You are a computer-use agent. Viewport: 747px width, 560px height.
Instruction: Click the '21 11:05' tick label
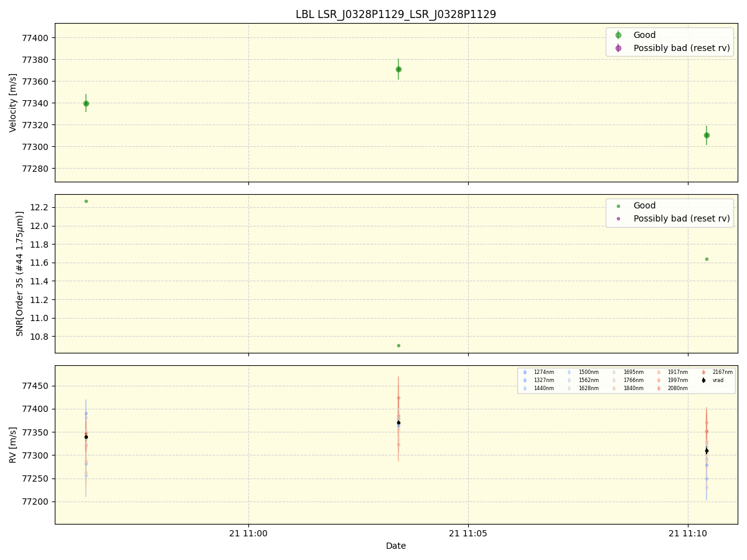468,533
